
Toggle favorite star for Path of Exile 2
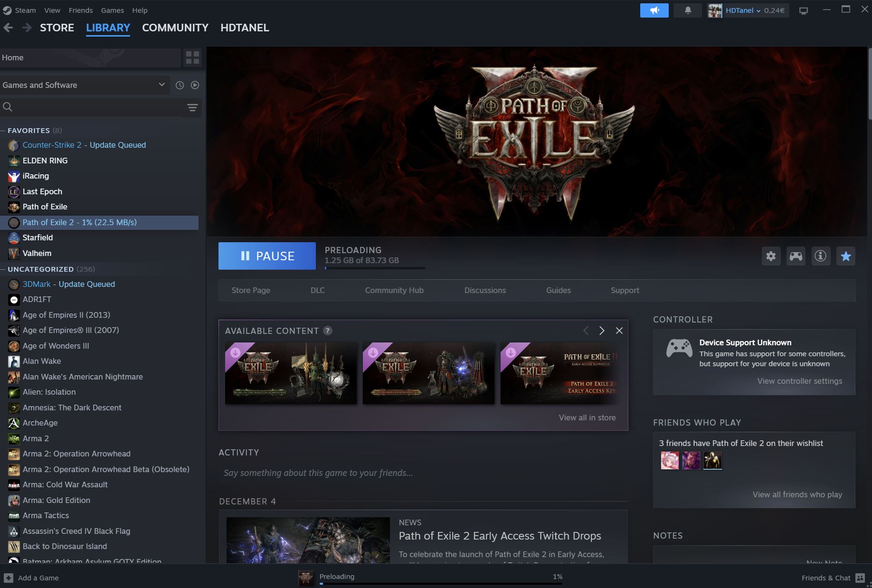846,256
